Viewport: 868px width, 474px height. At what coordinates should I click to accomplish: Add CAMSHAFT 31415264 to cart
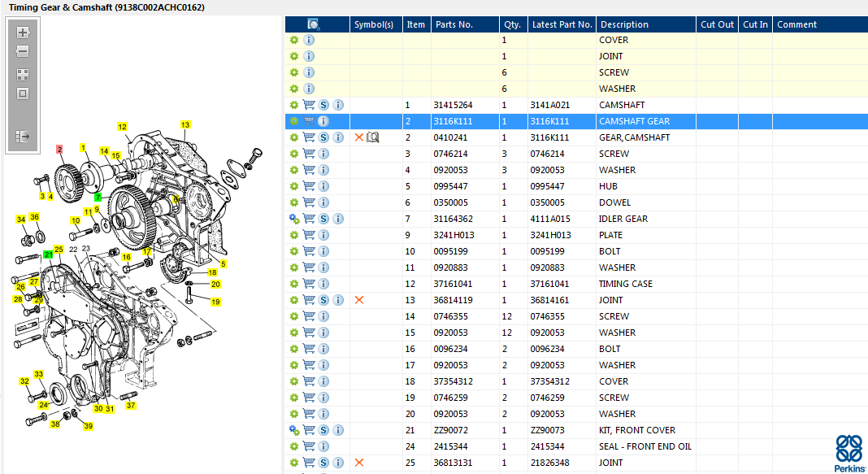(x=309, y=105)
